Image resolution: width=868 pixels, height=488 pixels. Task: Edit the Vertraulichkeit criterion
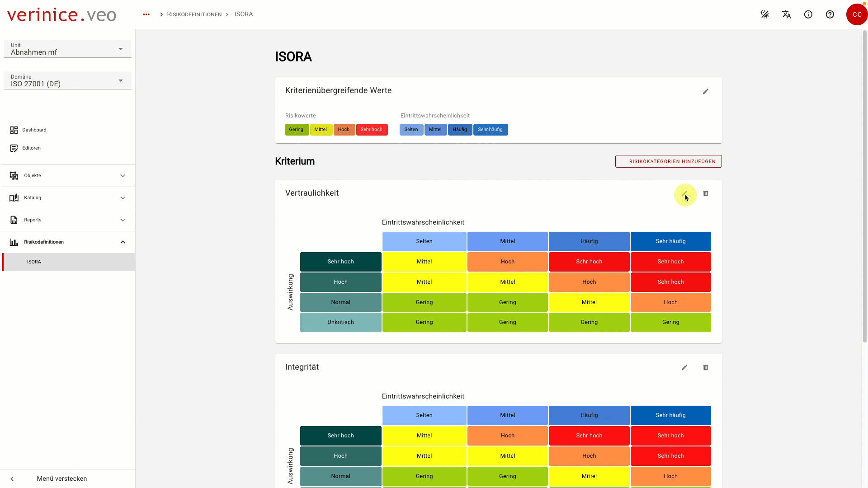[x=684, y=194]
